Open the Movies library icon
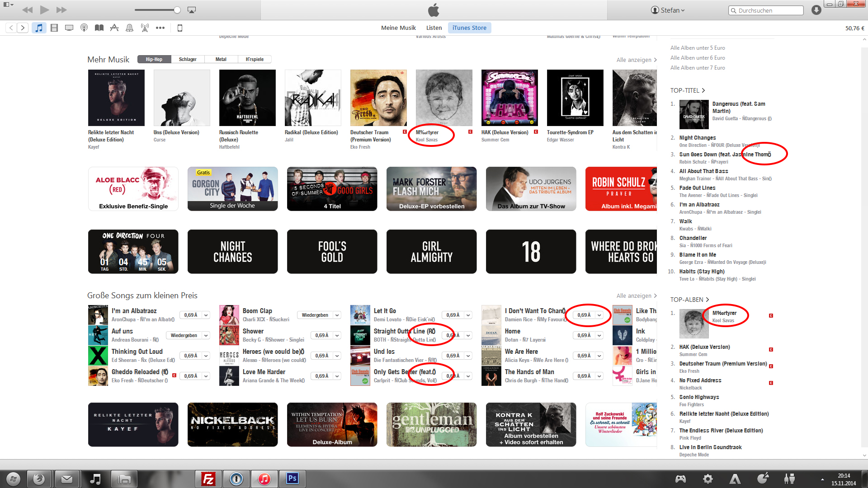The width and height of the screenshot is (868, 488). 54,28
